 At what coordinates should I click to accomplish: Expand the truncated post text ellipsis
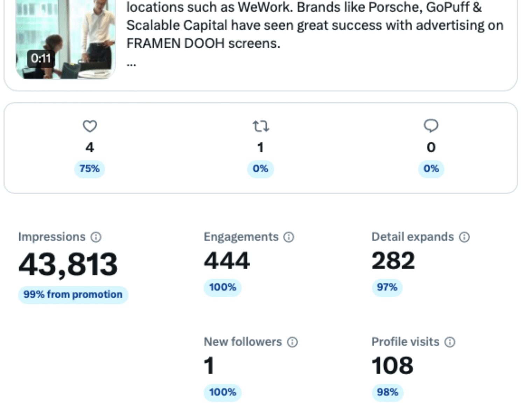pyautogui.click(x=131, y=64)
